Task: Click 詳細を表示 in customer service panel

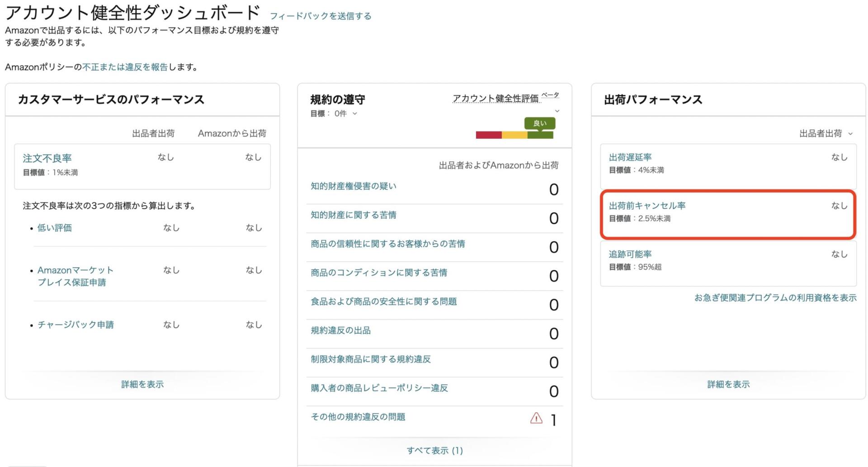Action: 142,384
